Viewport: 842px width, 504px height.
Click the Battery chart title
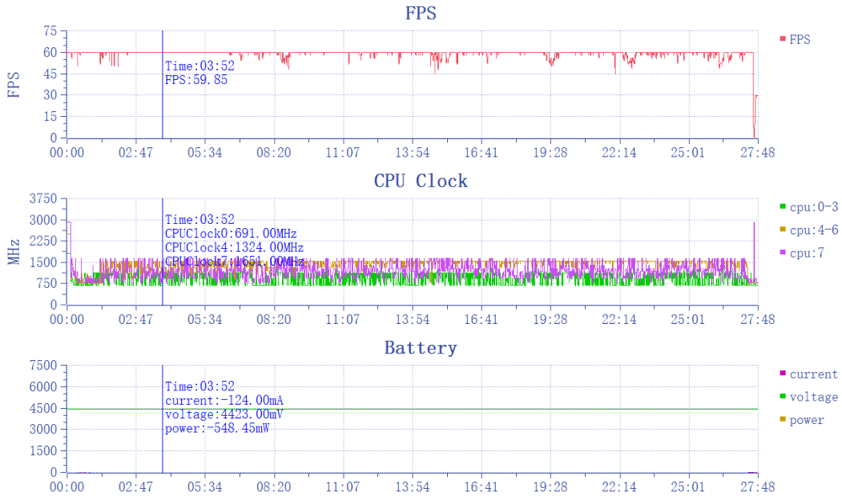(420, 347)
